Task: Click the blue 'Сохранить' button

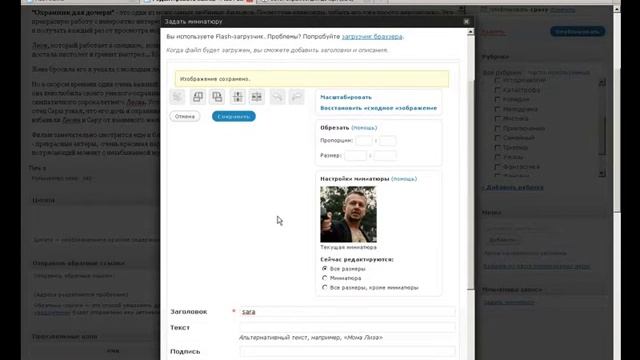Action: click(234, 116)
